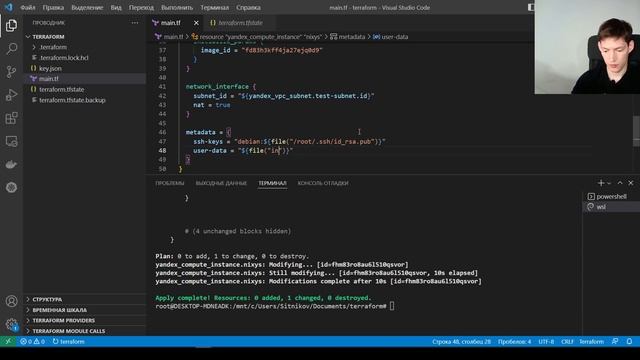640x360 pixels.
Task: Switch to ВЫХОДНЫЕ ДАННЫЕ panel tab
Action: (x=221, y=183)
